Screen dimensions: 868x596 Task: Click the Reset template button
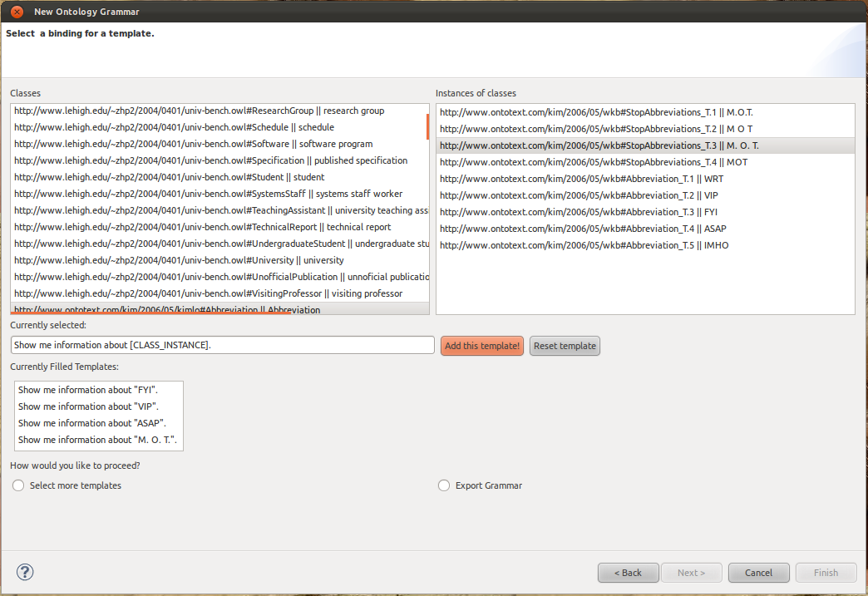[x=565, y=346]
